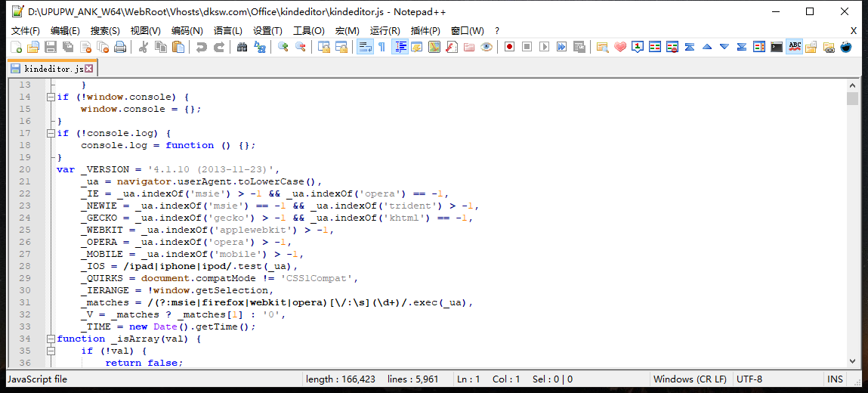Open Find with the binoculars icon
868x393 pixels.
(241, 47)
